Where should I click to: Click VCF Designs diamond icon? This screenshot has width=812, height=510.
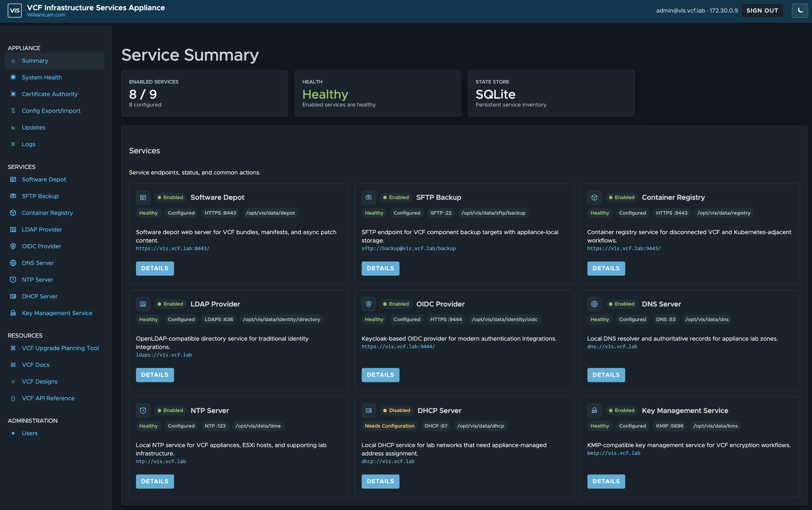point(13,381)
